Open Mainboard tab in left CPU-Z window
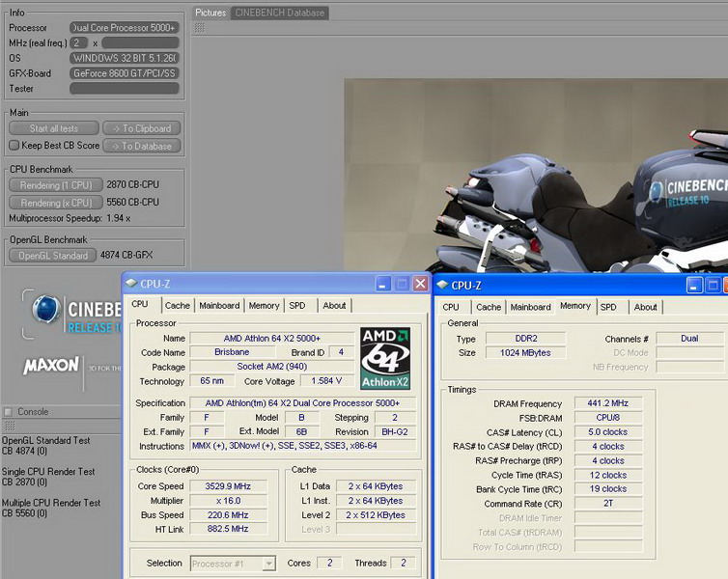The height and width of the screenshot is (579, 728). click(219, 305)
